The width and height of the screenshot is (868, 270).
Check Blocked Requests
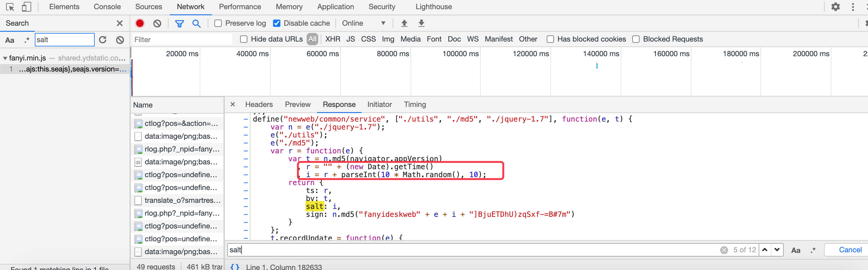click(x=636, y=39)
